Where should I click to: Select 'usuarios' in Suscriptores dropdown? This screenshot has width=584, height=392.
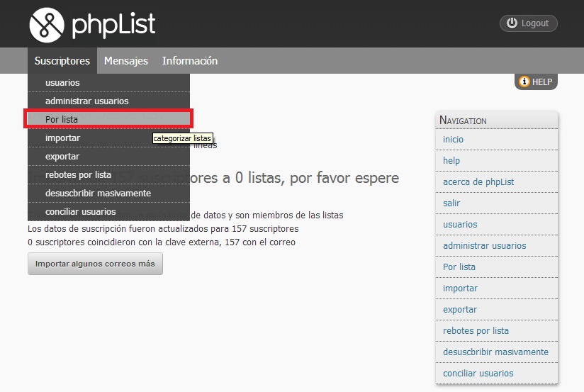pos(62,83)
